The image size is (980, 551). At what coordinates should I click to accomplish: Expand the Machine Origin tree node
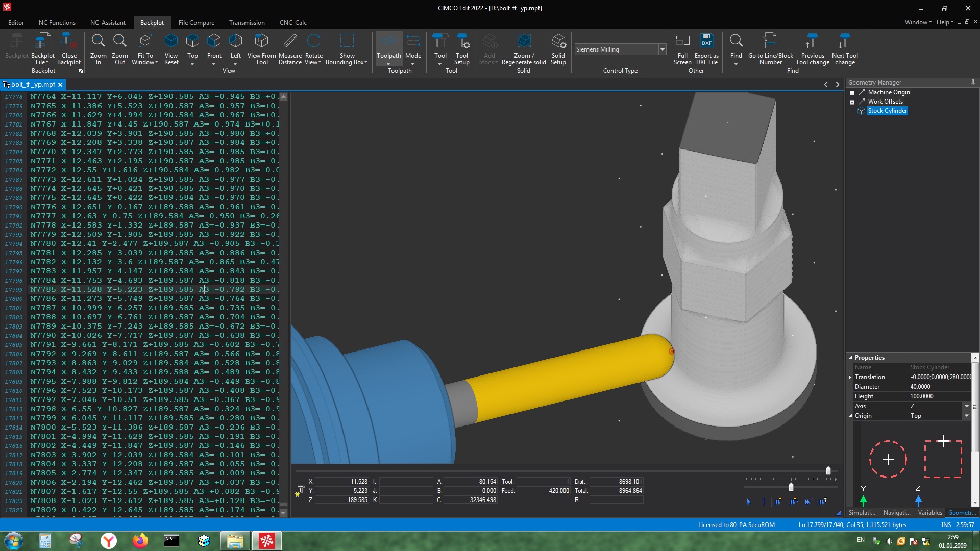tap(852, 93)
